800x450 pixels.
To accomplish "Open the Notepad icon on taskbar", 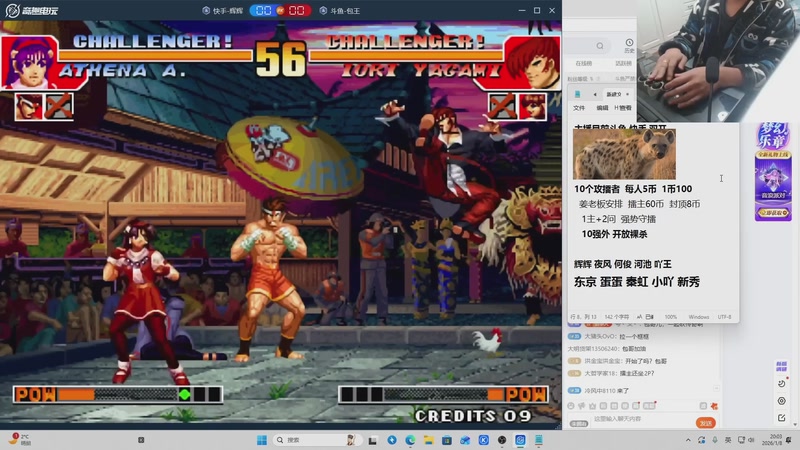I will tap(539, 440).
